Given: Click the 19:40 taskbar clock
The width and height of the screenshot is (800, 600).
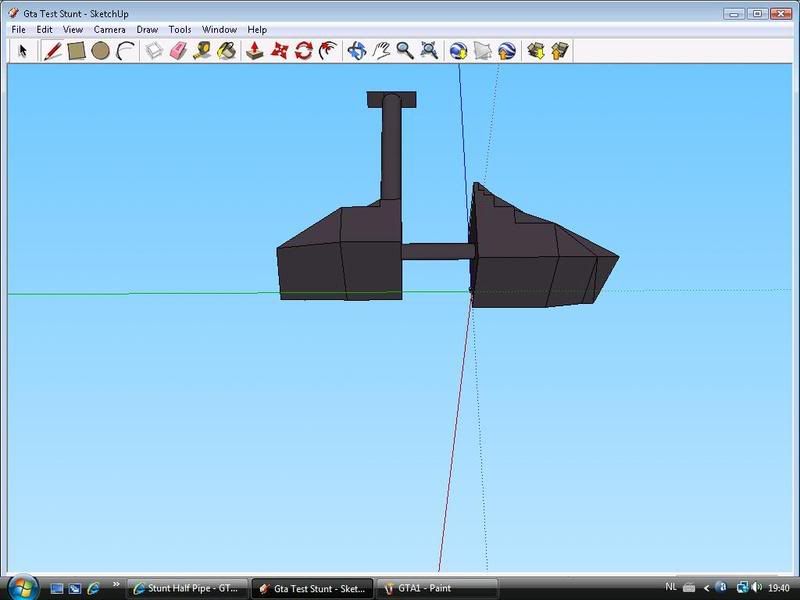Looking at the screenshot, I should (x=779, y=588).
